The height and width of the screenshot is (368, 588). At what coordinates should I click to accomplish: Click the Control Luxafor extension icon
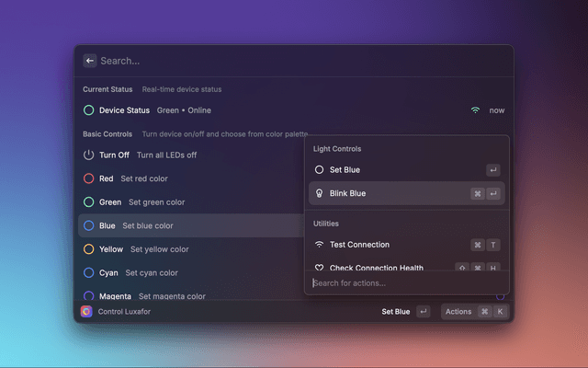(x=86, y=312)
